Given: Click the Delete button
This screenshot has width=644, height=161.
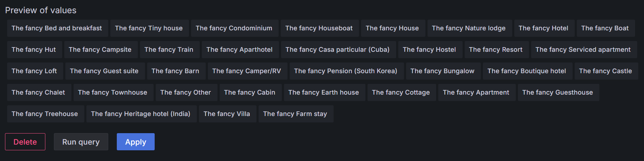Looking at the screenshot, I should tap(25, 142).
